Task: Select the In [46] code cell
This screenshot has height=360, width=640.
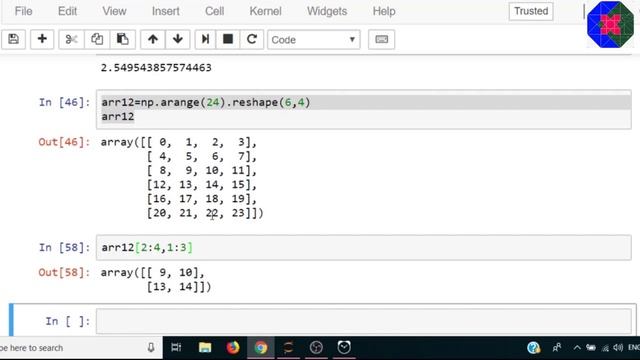Action: pyautogui.click(x=364, y=109)
